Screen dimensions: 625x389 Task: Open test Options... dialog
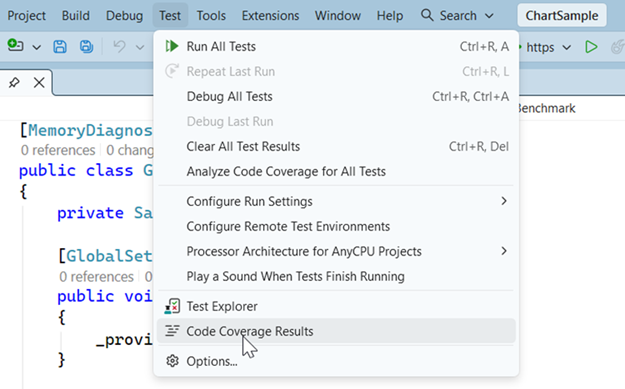click(x=336, y=361)
